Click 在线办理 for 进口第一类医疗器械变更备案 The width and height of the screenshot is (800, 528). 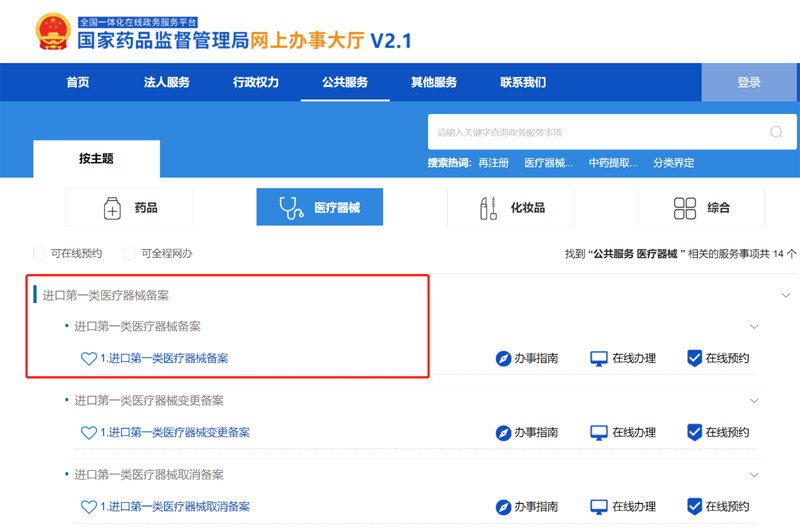623,433
